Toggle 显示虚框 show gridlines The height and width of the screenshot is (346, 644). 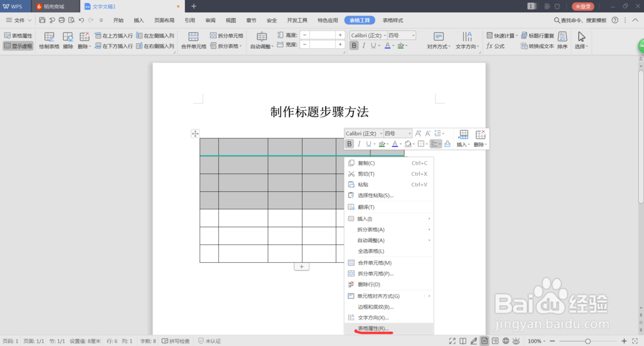click(x=18, y=46)
